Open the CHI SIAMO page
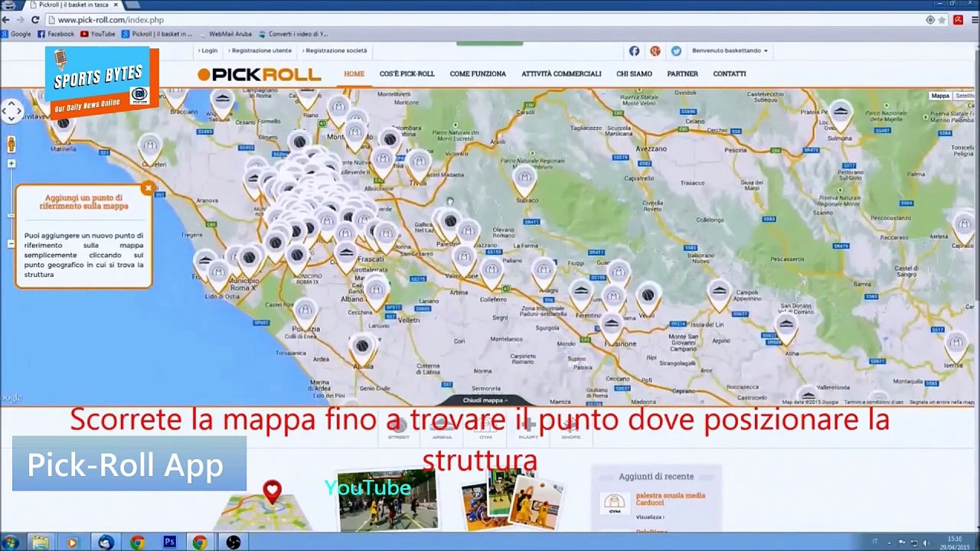The width and height of the screenshot is (980, 551). tap(634, 74)
